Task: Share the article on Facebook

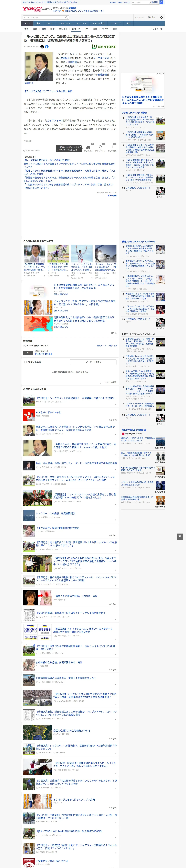Action: (x=47, y=47)
